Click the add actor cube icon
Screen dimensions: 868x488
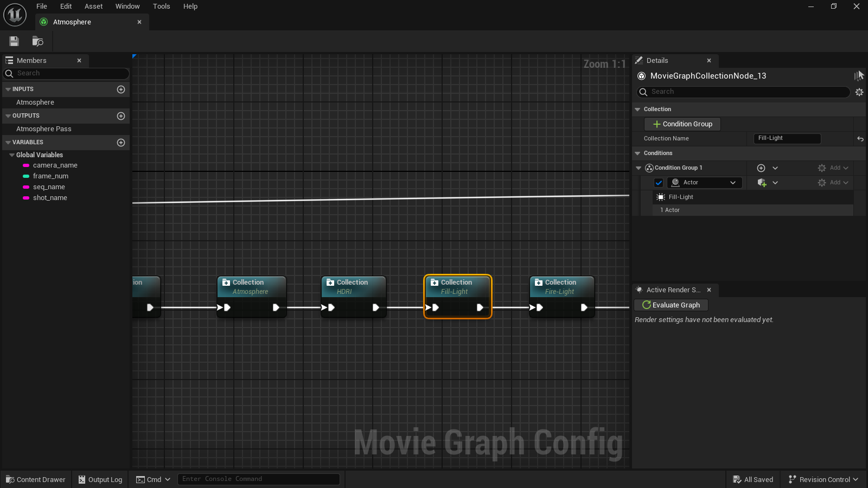[x=762, y=183]
